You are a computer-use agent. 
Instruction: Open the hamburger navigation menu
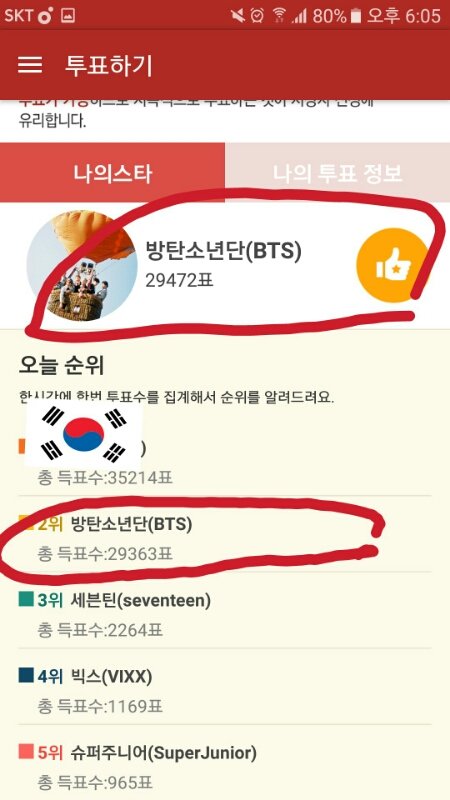tap(30, 65)
